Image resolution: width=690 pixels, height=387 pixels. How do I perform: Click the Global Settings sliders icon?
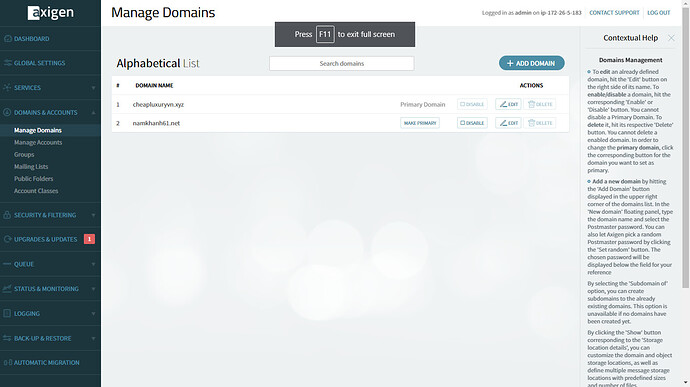[7, 63]
